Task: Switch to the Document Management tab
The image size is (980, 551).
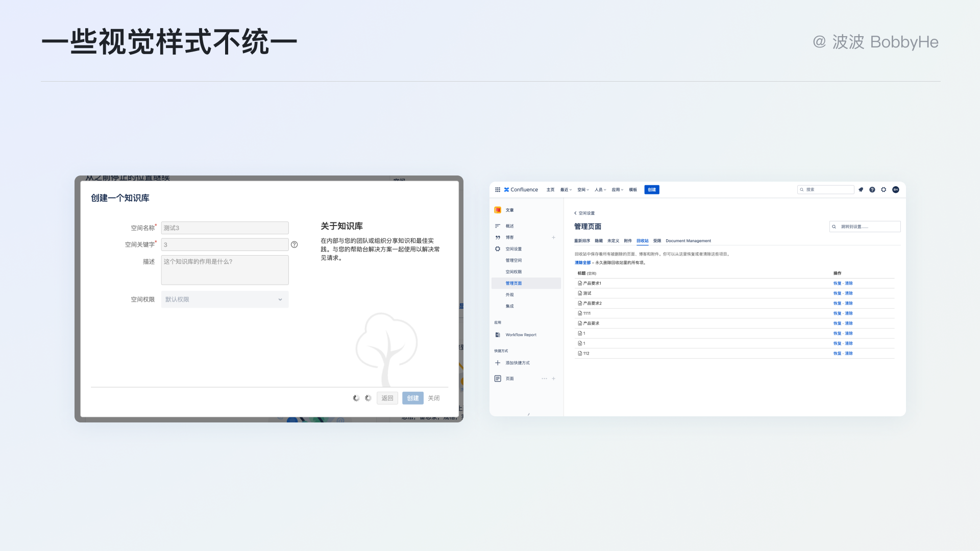Action: coord(688,241)
